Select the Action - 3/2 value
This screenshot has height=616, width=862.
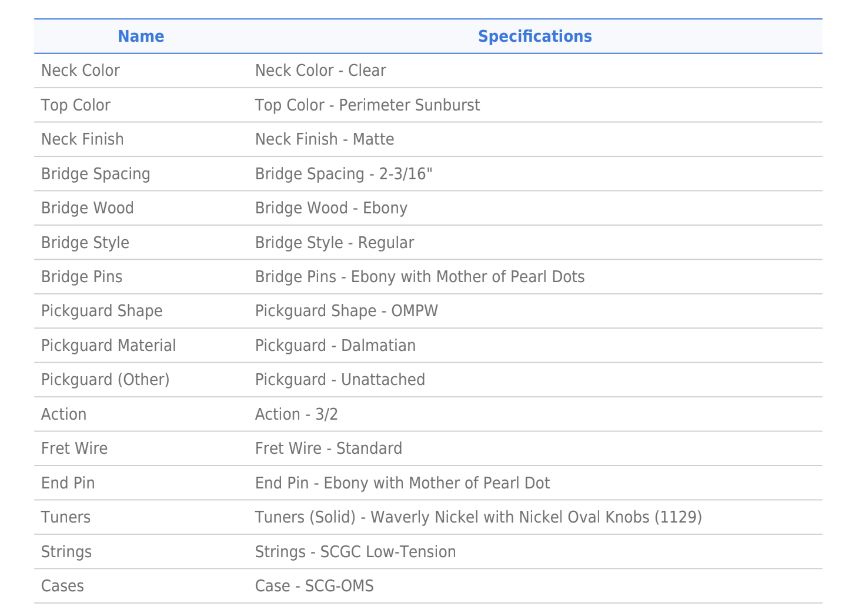pos(296,414)
